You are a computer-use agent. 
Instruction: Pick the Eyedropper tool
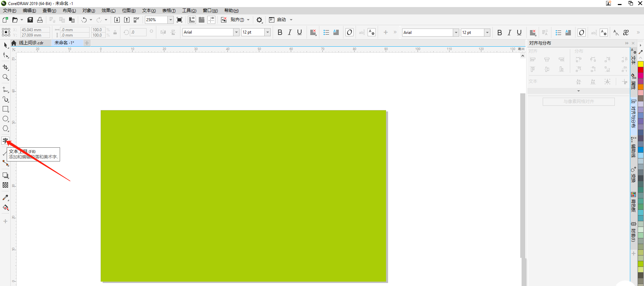(5, 198)
